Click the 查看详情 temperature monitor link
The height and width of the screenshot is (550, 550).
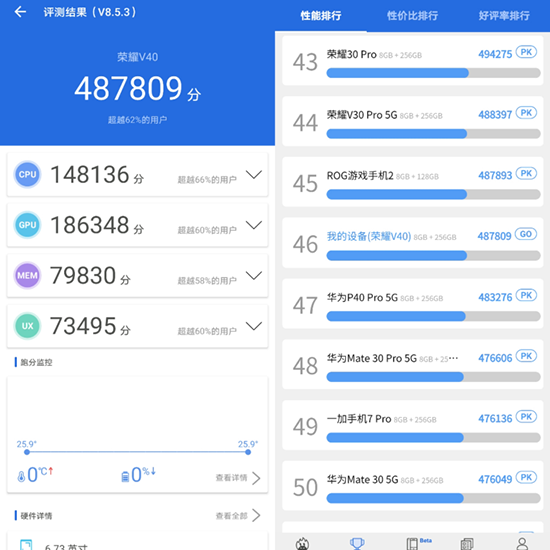tap(238, 478)
